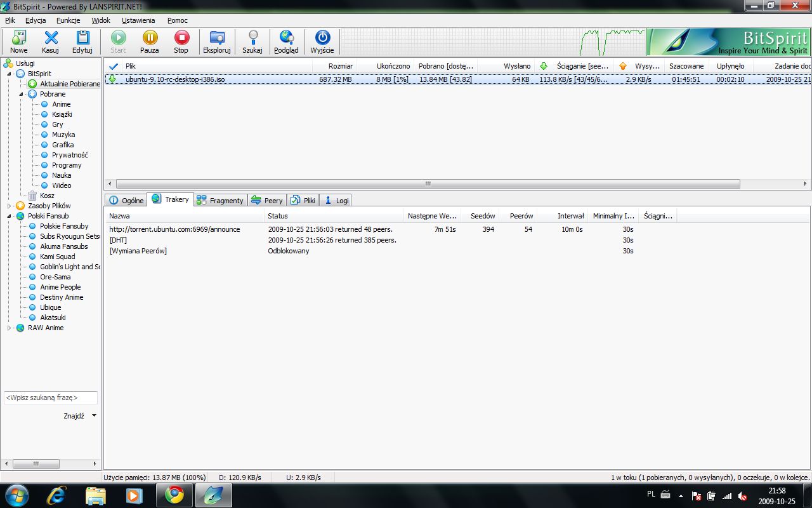This screenshot has height=508, width=812.
Task: Select the Anime category
Action: (62, 104)
